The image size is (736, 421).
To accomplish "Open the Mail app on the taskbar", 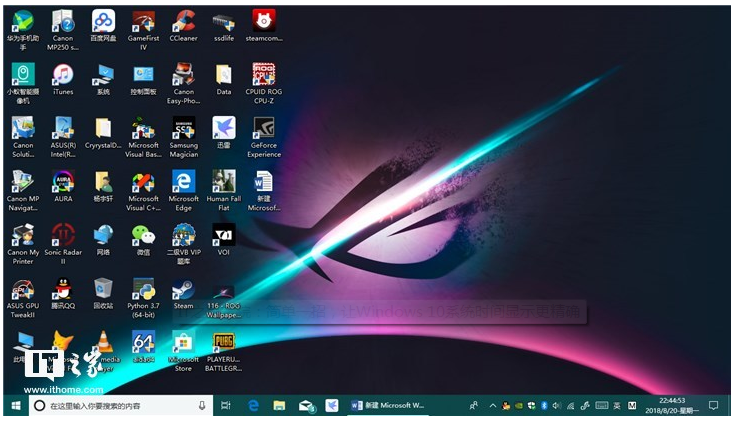I will tap(306, 406).
